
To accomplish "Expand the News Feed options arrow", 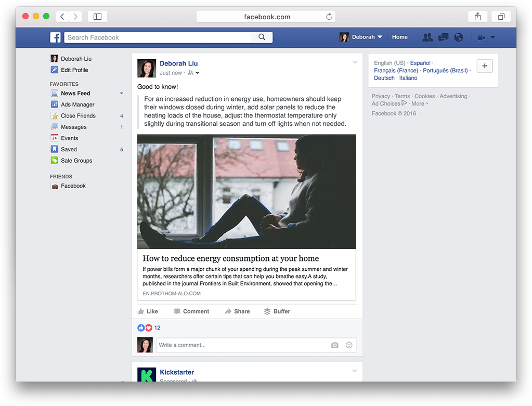I will pos(122,94).
